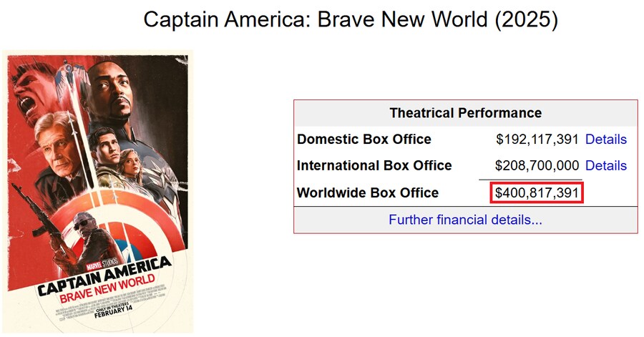Click the Further financial details link
Viewport: 644px width, 337px height.
pos(465,220)
